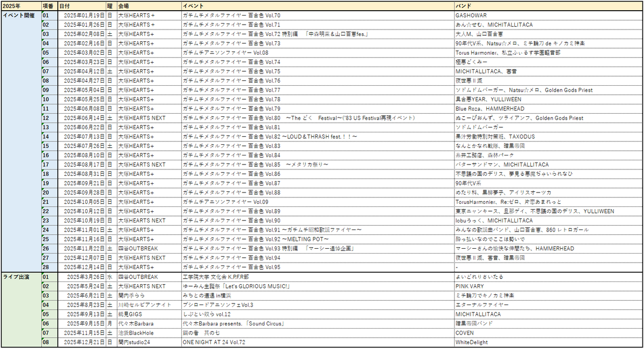Select event cell 鋼の宴 其の七
This screenshot has width=644, height=349.
click(x=317, y=333)
